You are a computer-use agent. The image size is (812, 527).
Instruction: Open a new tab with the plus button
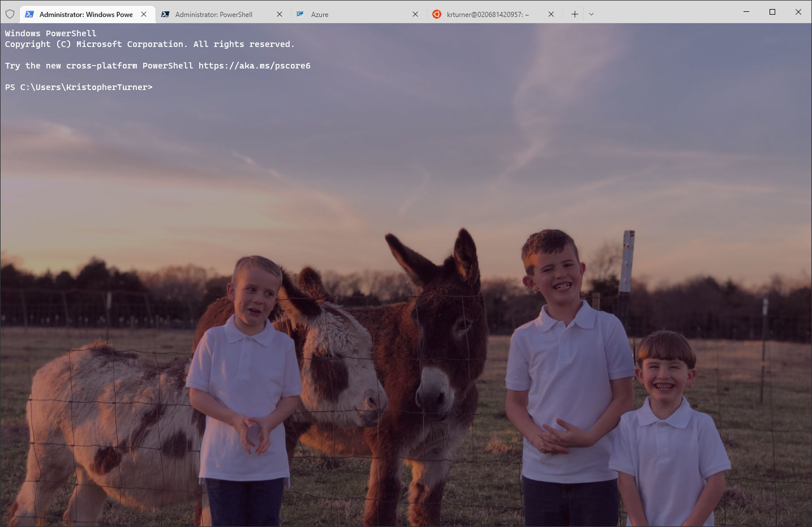click(574, 14)
